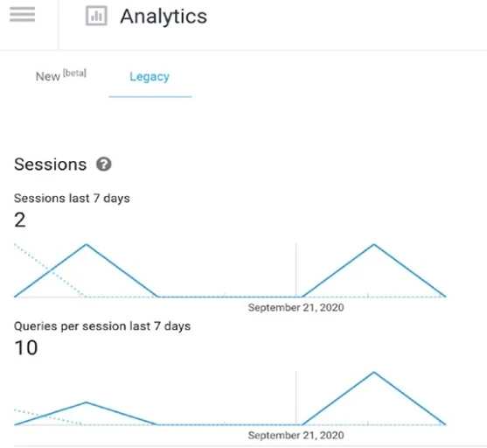Click the Analytics page title
The width and height of the screenshot is (487, 448).
pos(163,16)
